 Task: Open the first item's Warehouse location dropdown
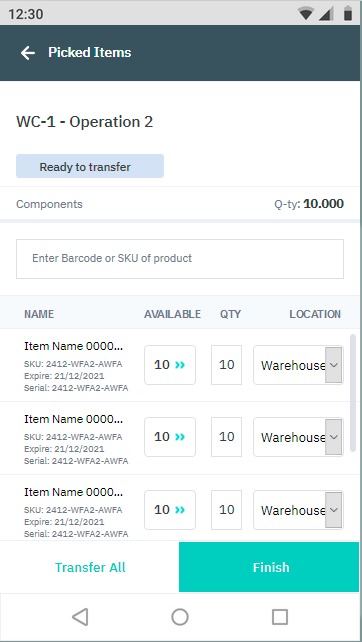[x=298, y=365]
